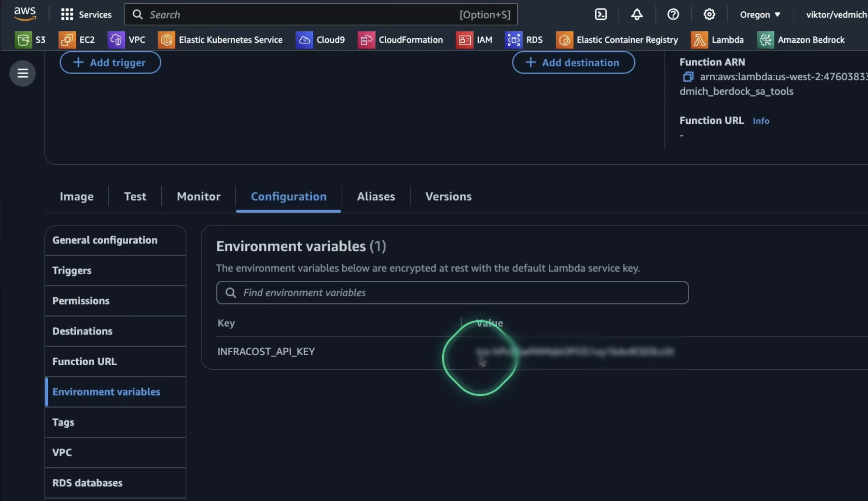The image size is (868, 501).
Task: Copy the Function ARN with copy icon
Action: pos(688,77)
